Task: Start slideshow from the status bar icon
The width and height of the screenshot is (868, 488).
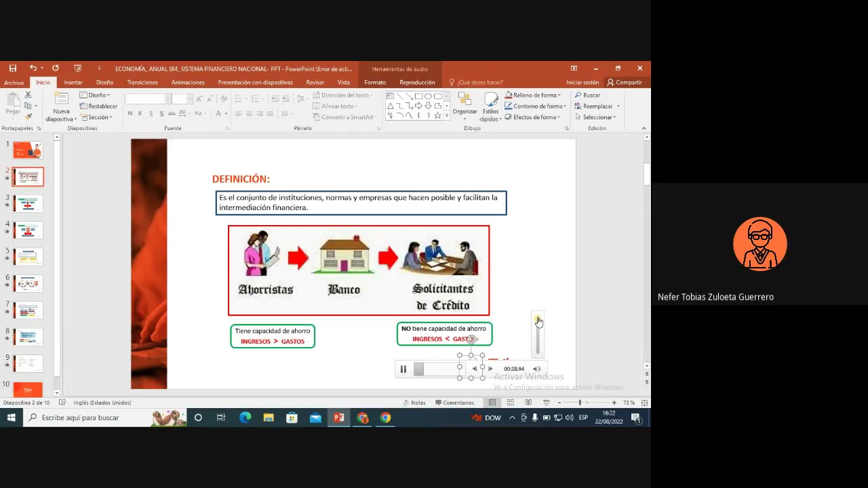Action: pyautogui.click(x=546, y=403)
